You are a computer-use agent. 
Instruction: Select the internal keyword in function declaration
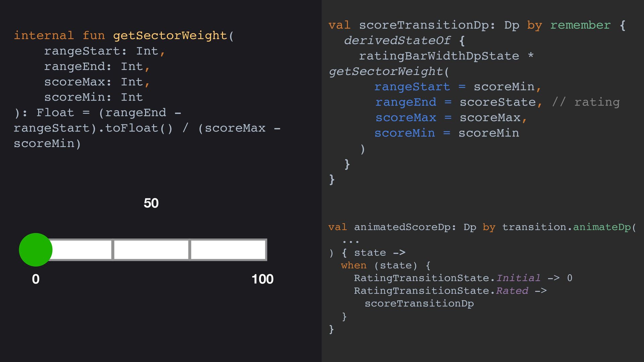pyautogui.click(x=44, y=36)
